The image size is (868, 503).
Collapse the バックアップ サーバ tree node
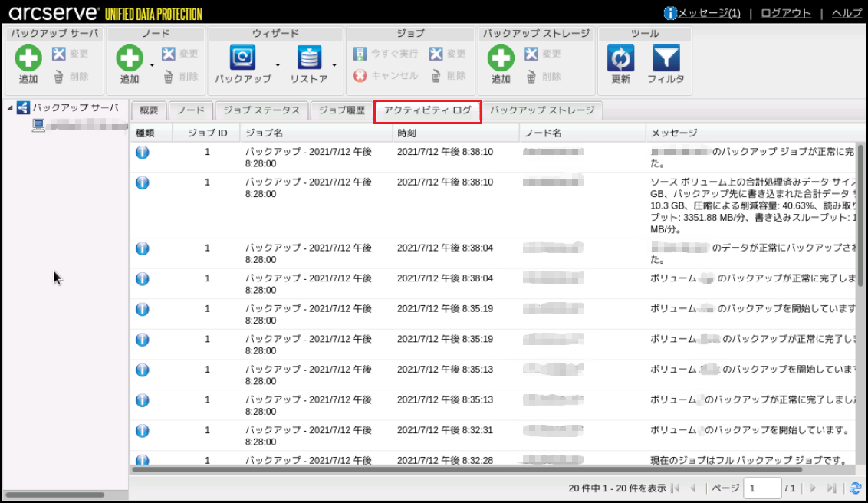(x=10, y=108)
